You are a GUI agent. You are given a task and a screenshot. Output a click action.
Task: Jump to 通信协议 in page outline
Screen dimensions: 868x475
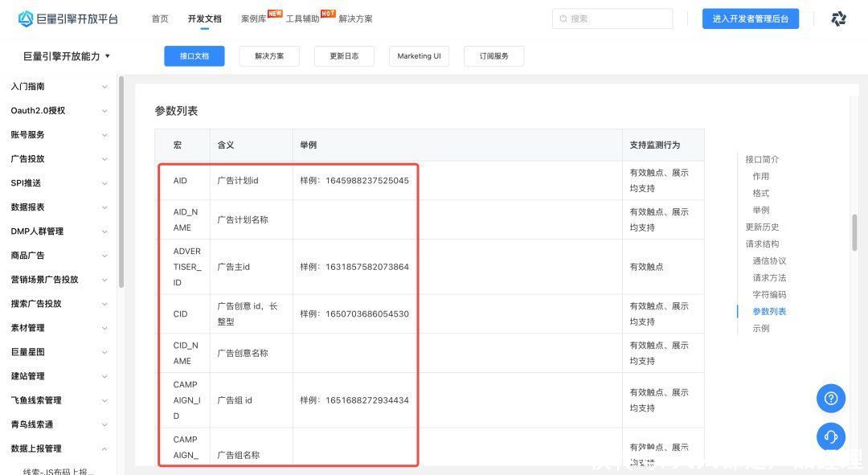(x=769, y=260)
